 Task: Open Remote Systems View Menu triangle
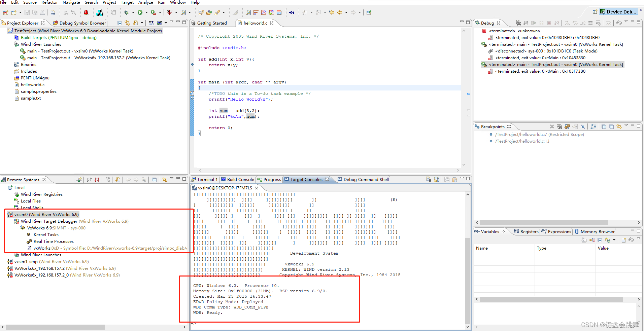[x=172, y=179]
